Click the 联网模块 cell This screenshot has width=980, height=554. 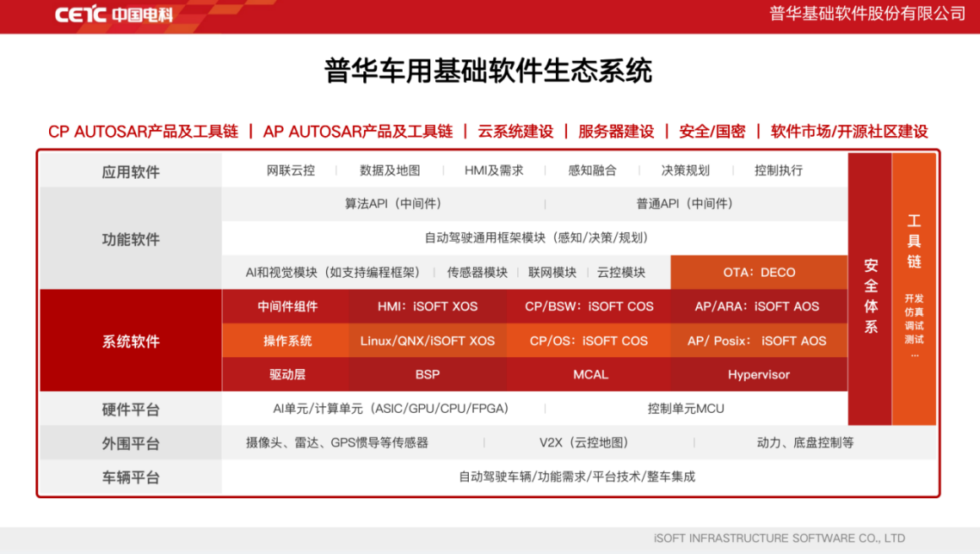[x=552, y=273]
